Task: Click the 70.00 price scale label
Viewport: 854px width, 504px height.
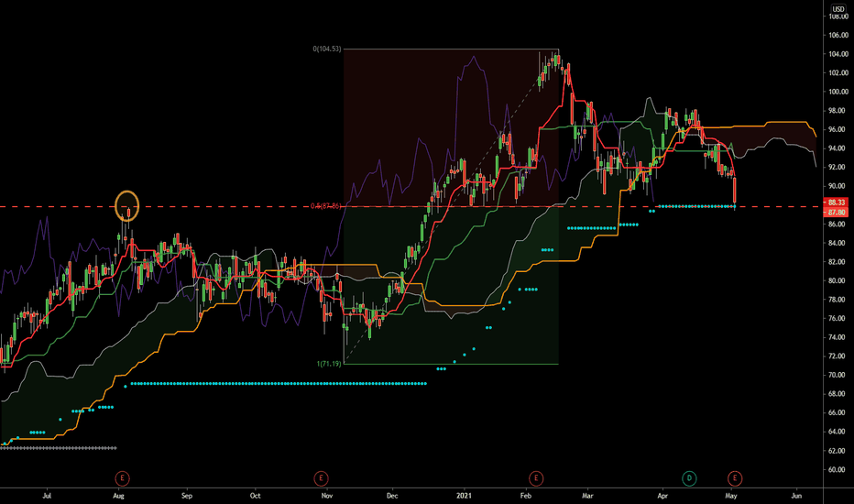Action: coord(838,375)
